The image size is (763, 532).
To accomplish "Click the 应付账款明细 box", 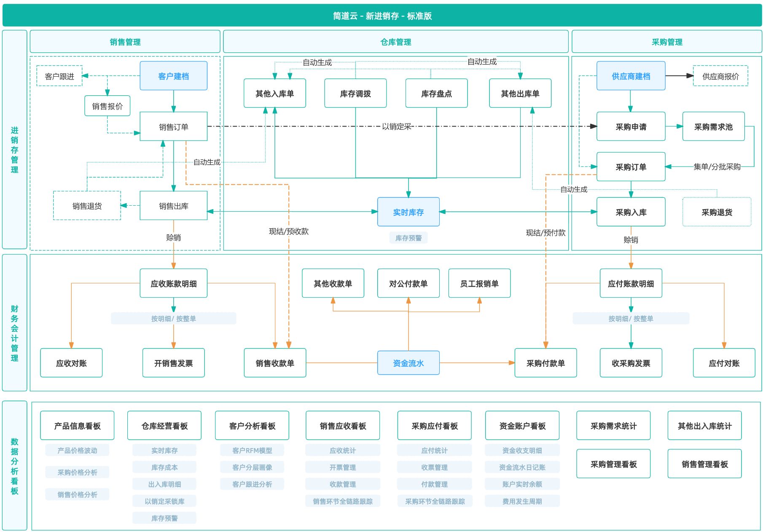I will pos(631,283).
